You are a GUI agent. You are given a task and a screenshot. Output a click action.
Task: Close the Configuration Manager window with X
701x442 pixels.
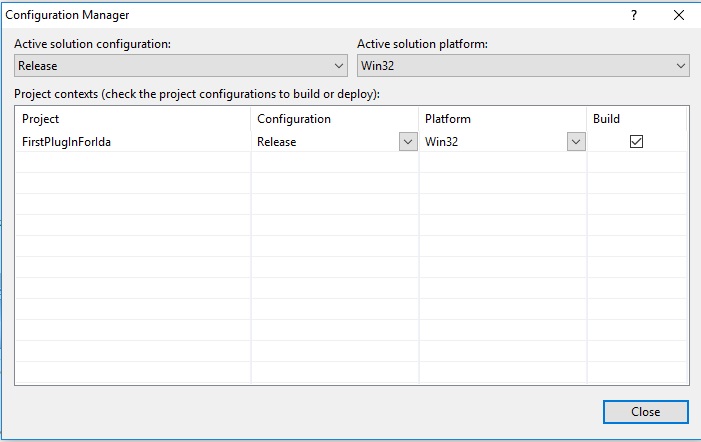pos(679,15)
